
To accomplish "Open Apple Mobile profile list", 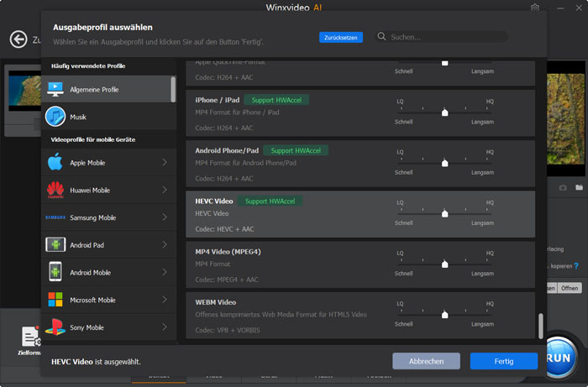I will click(108, 162).
